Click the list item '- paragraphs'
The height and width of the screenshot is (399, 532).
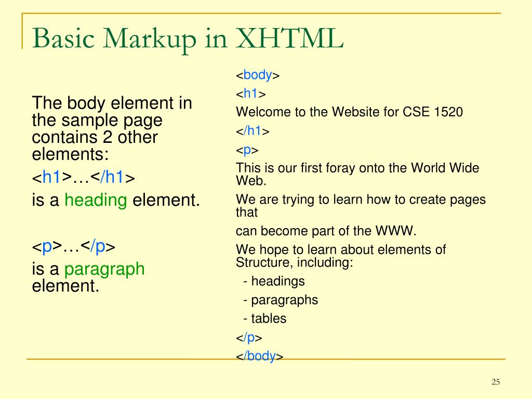(x=281, y=300)
